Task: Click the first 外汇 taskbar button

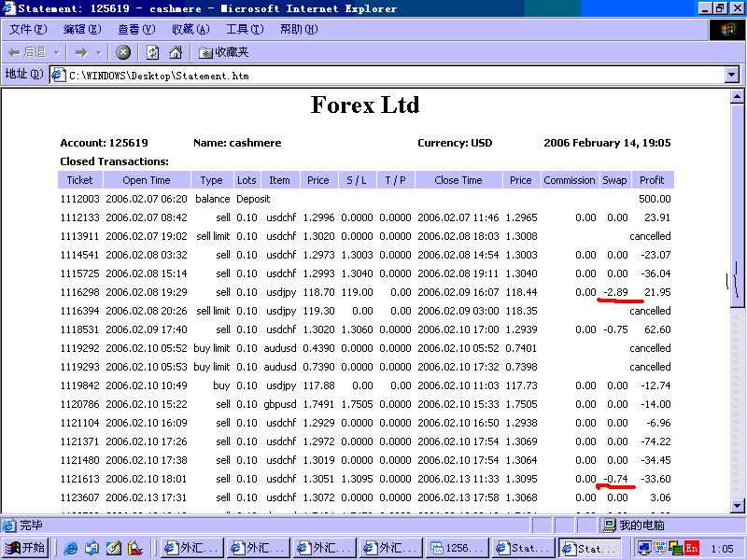Action: [x=191, y=549]
